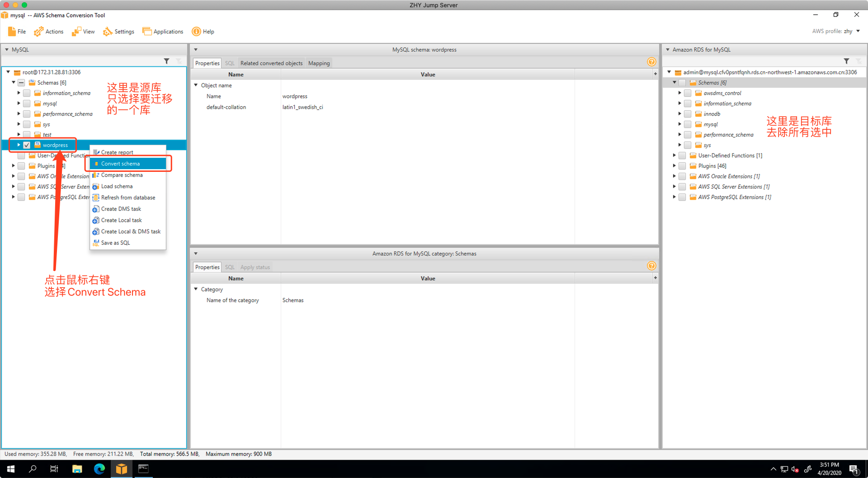Check the test schema checkbox
The image size is (868, 478).
(x=27, y=135)
